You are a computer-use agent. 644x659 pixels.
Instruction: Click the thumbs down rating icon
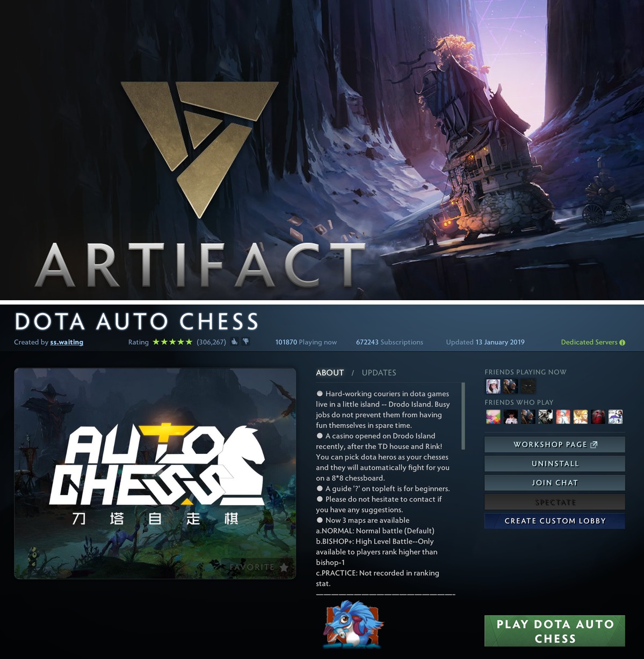tap(245, 342)
